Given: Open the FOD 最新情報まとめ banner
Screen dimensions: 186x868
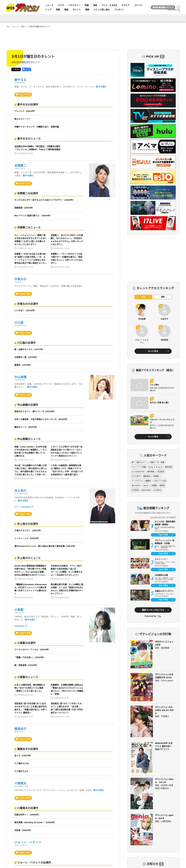Looking at the screenshot, I should [x=153, y=100].
